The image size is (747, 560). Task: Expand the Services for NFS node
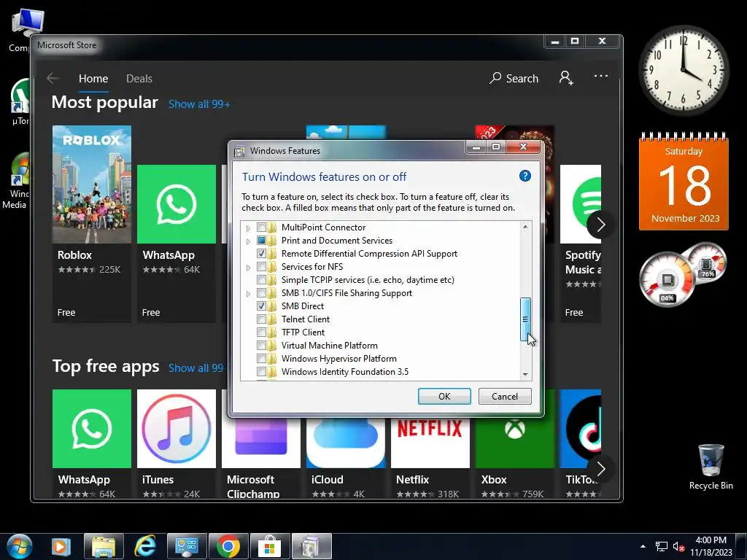248,268
